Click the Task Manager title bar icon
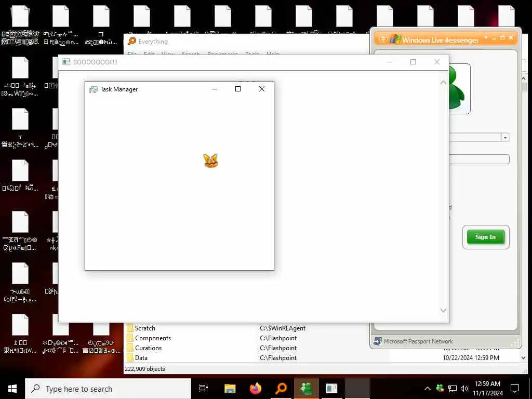This screenshot has height=399, width=532. click(94, 89)
